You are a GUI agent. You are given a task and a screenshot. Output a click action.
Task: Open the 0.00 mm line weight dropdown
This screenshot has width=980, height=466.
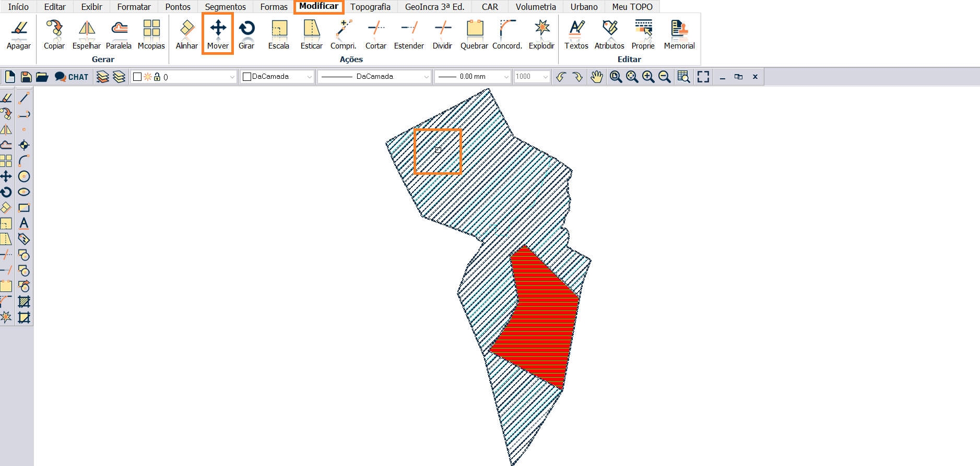point(505,77)
